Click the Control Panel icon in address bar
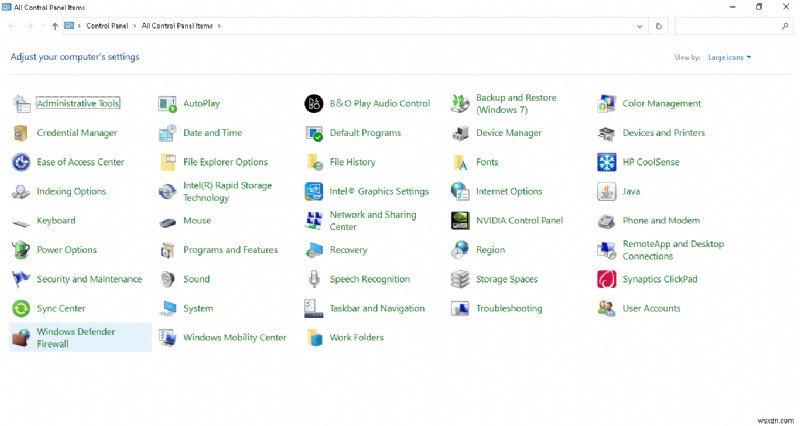Viewport: 800px width, 426px height. pos(69,26)
